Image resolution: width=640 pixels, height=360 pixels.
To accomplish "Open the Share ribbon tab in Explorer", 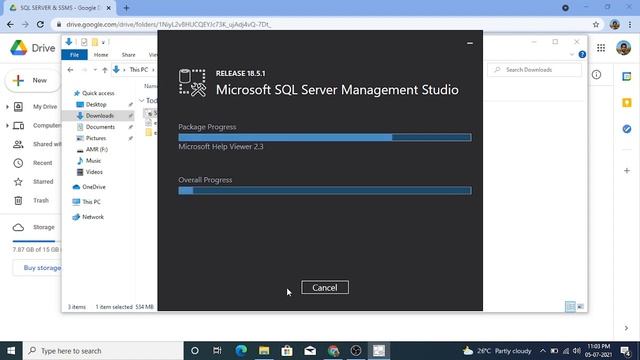I will coord(128,55).
